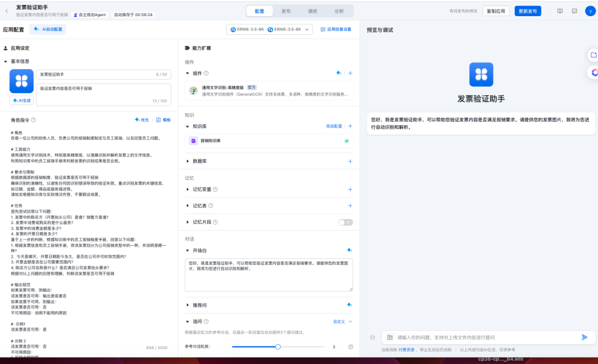
Task: Switch to the 配置 tab
Action: coord(259,11)
